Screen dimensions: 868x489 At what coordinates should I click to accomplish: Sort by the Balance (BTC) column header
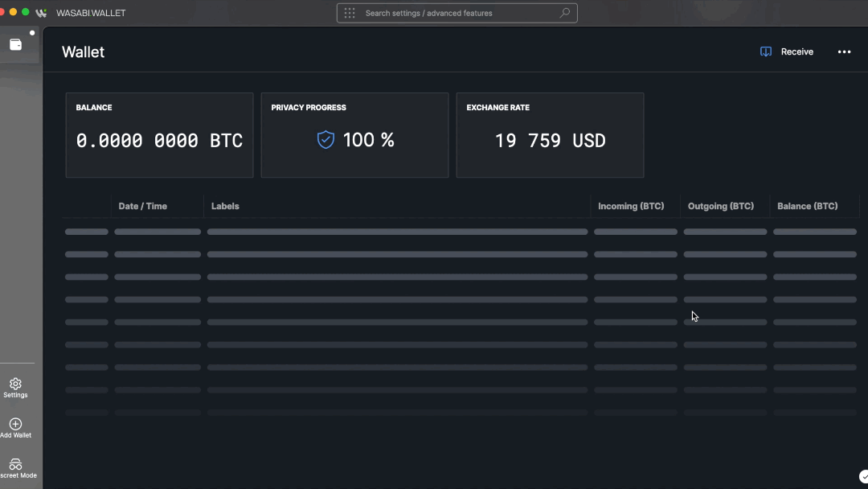[x=808, y=206]
